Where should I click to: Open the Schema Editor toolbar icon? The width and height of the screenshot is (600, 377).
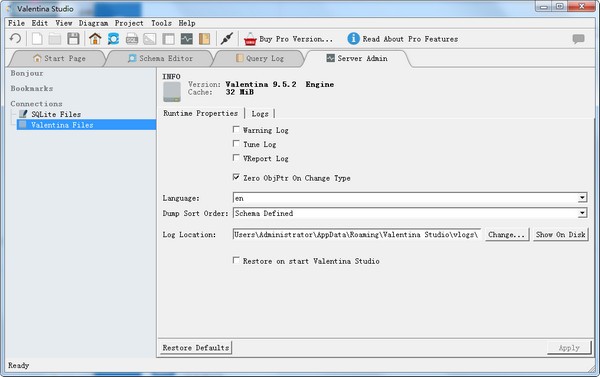(x=113, y=39)
